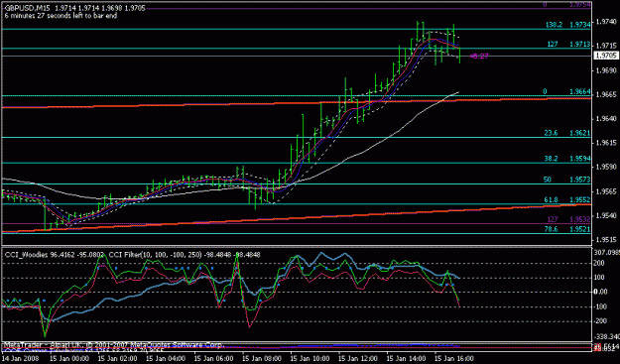Click the 1.9740 price scale value
This screenshot has width=620, height=364.
click(606, 23)
